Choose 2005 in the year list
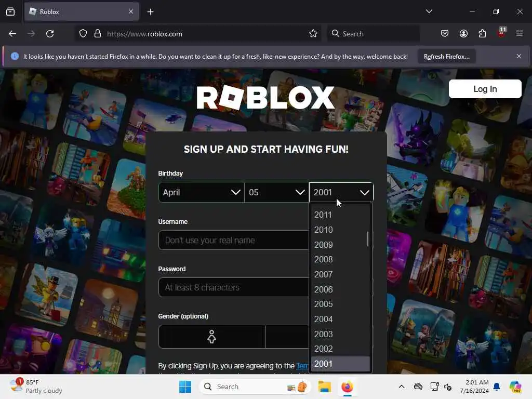532x399 pixels. [x=340, y=304]
